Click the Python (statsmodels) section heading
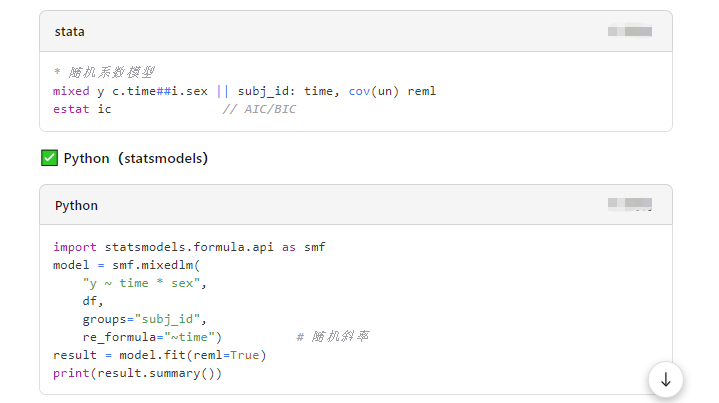Viewport: 719px width, 403px height. coord(135,158)
